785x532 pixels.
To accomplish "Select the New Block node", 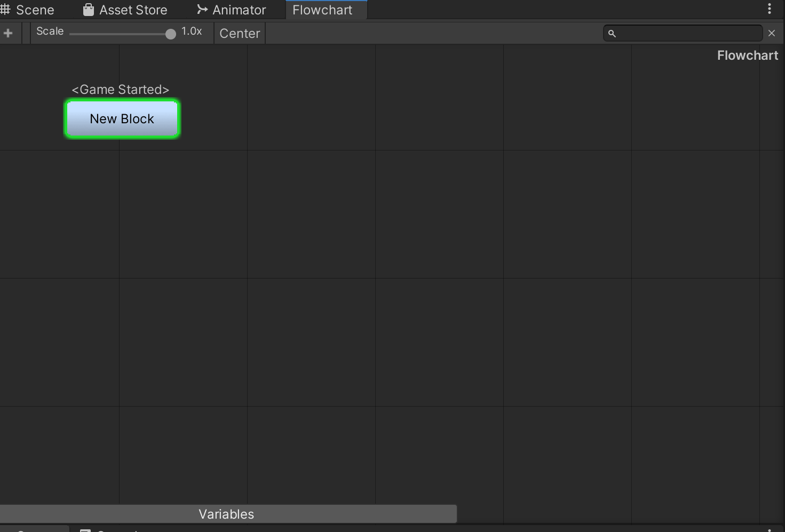I will 122,119.
